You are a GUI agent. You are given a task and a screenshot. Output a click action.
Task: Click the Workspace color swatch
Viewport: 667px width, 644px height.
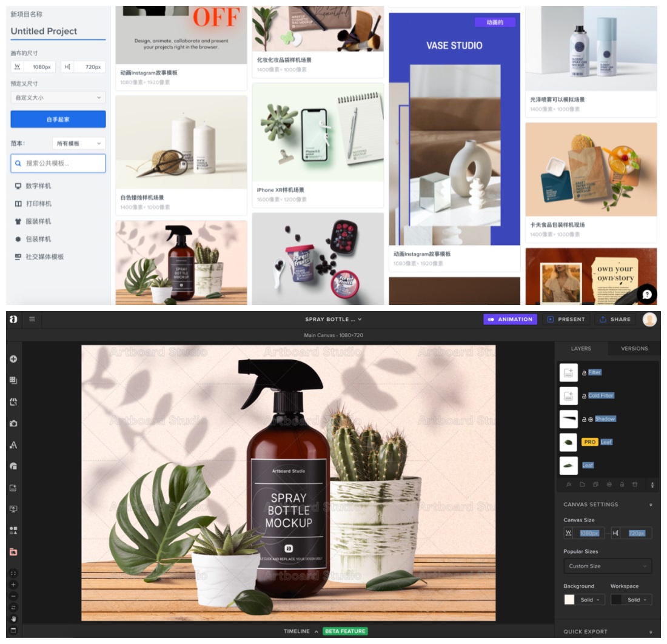(616, 600)
